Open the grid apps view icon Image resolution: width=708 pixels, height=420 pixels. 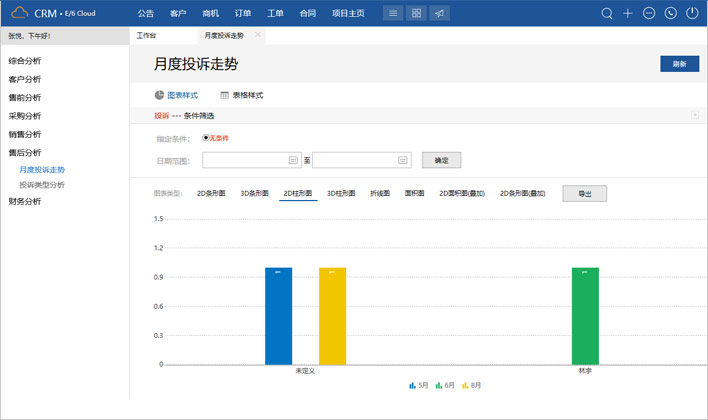point(417,14)
